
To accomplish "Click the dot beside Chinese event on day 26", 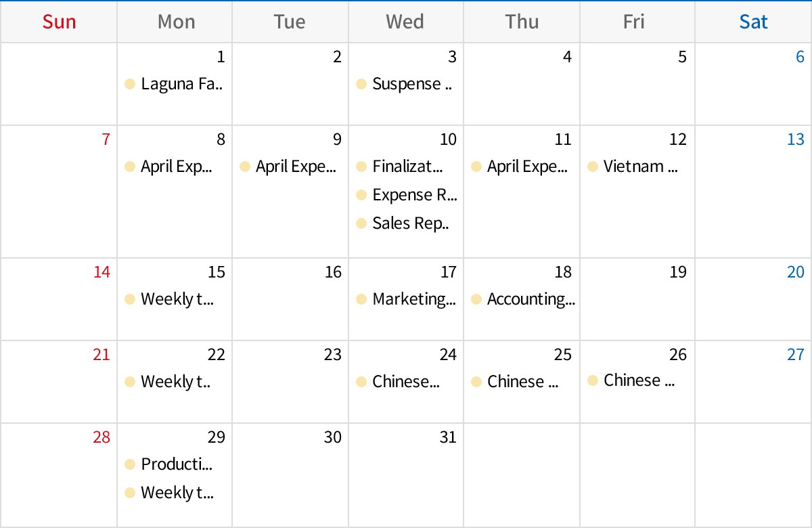I will click(x=592, y=380).
